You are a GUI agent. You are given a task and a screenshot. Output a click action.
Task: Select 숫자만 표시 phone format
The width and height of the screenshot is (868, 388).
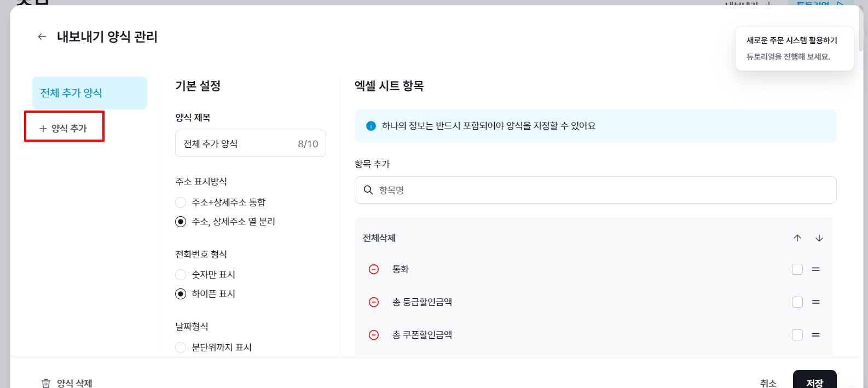click(181, 275)
